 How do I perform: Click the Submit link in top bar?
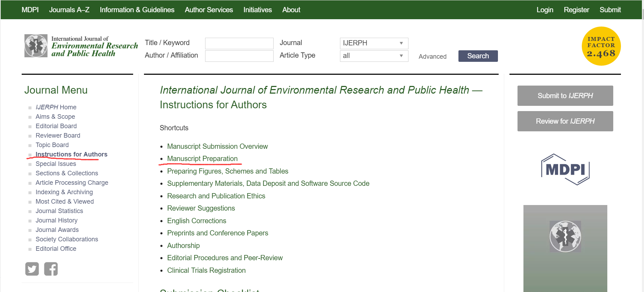click(x=610, y=10)
